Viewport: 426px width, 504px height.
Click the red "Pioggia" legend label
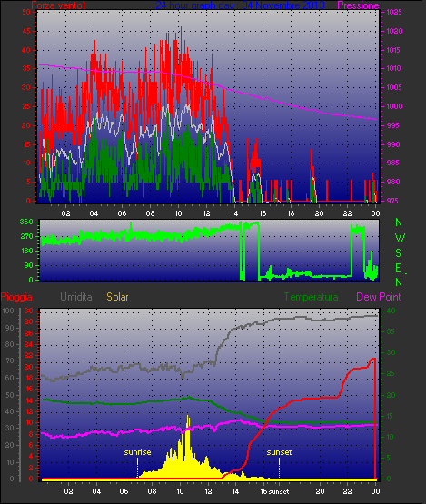pyautogui.click(x=16, y=297)
